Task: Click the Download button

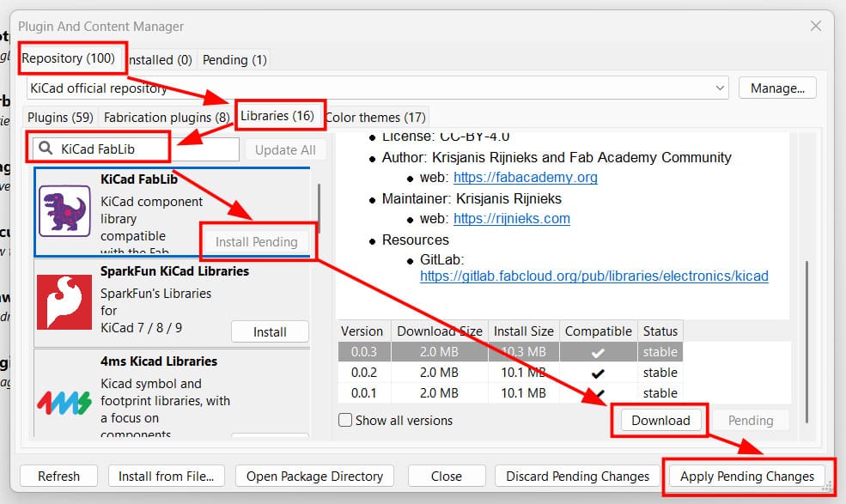Action: (660, 421)
